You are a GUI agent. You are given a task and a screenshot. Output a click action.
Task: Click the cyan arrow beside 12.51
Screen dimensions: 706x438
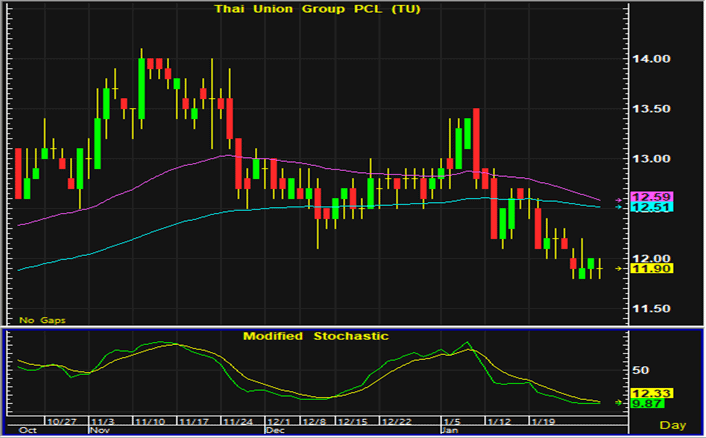pos(619,207)
